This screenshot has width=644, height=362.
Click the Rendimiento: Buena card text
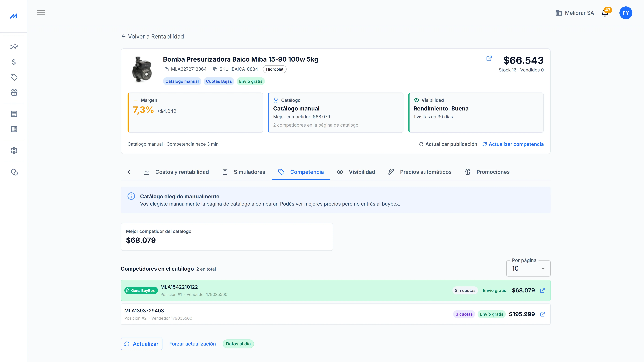tap(441, 108)
